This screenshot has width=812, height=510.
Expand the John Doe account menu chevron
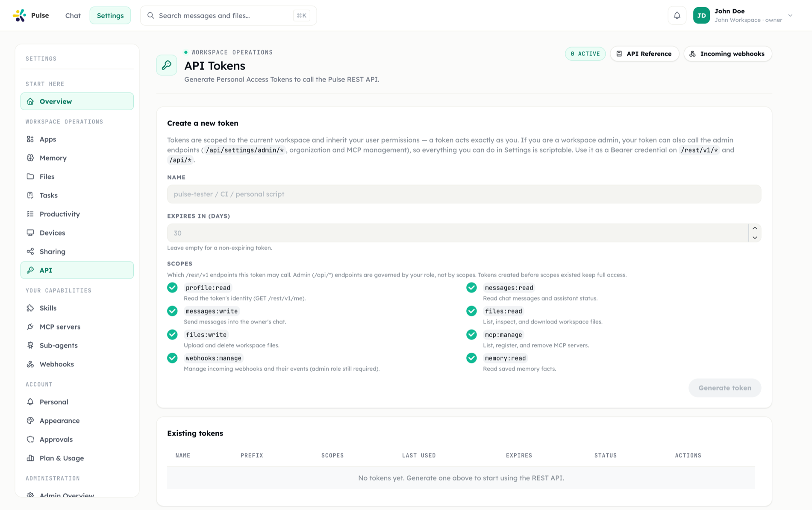[x=790, y=15]
